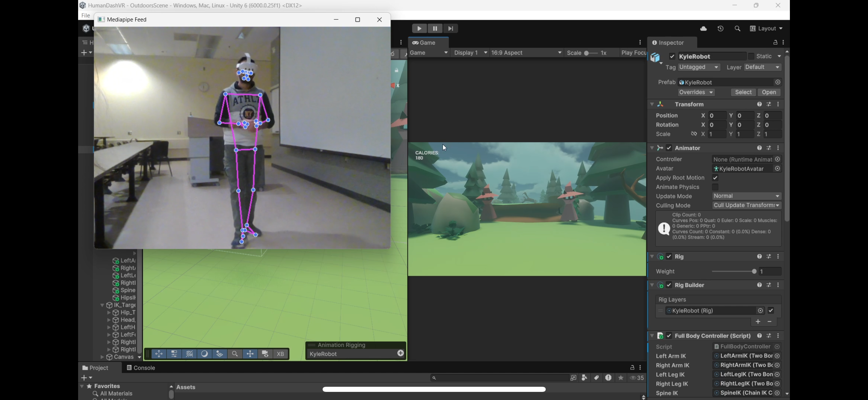Image resolution: width=868 pixels, height=400 pixels.
Task: Add a new rig layer with plus
Action: pyautogui.click(x=758, y=322)
